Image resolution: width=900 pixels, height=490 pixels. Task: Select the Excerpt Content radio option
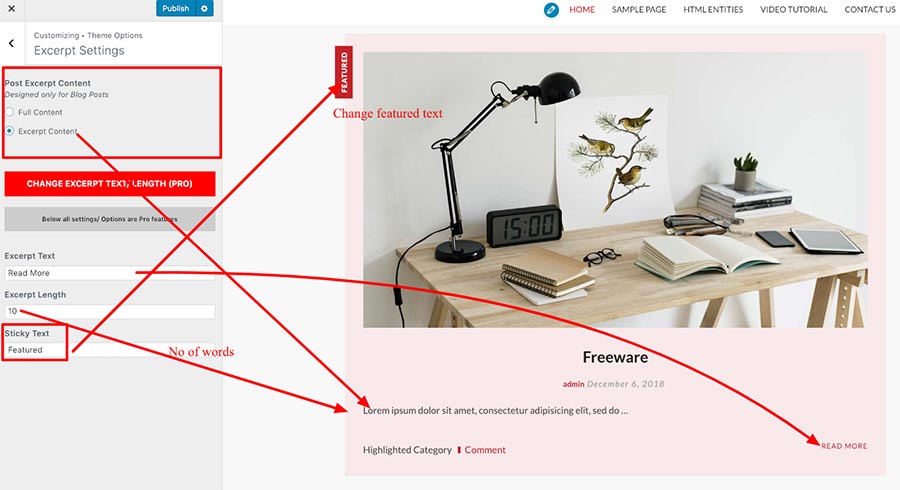pos(9,131)
